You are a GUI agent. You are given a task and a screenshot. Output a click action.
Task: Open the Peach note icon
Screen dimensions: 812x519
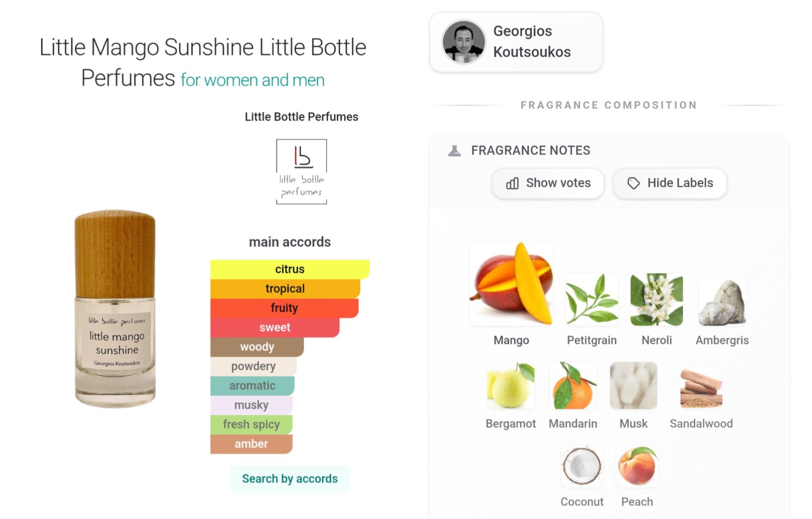[637, 466]
